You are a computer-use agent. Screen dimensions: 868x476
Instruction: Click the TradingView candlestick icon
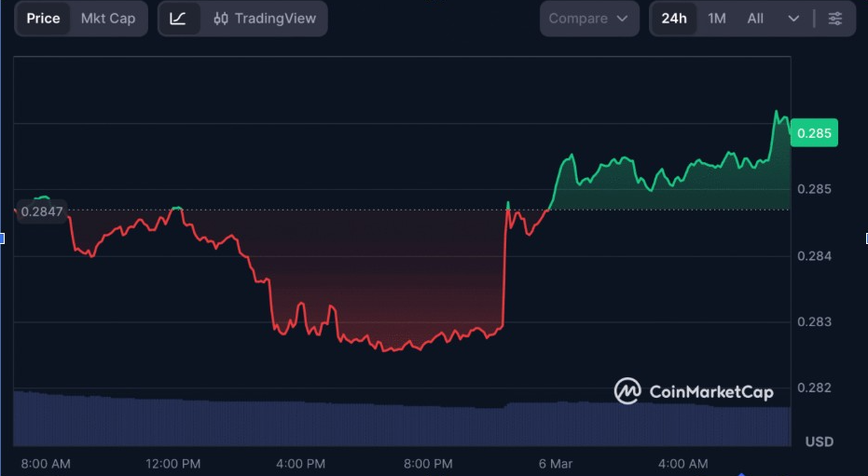click(x=220, y=19)
